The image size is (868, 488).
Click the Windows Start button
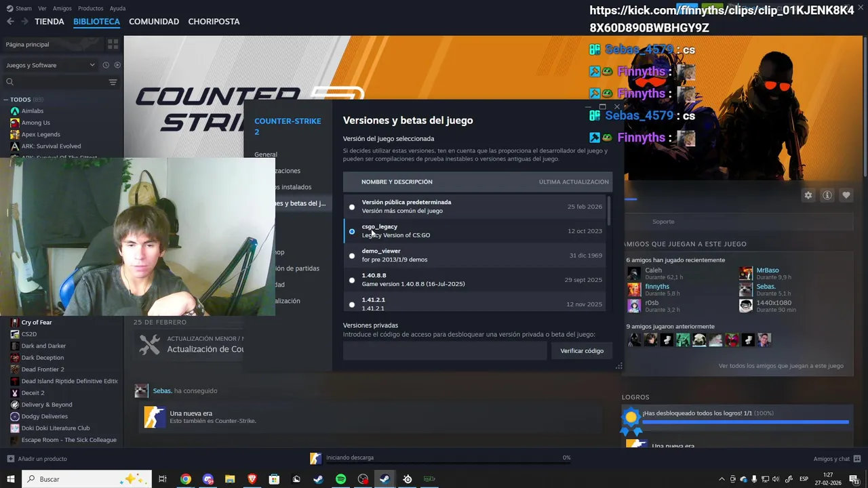pyautogui.click(x=11, y=479)
